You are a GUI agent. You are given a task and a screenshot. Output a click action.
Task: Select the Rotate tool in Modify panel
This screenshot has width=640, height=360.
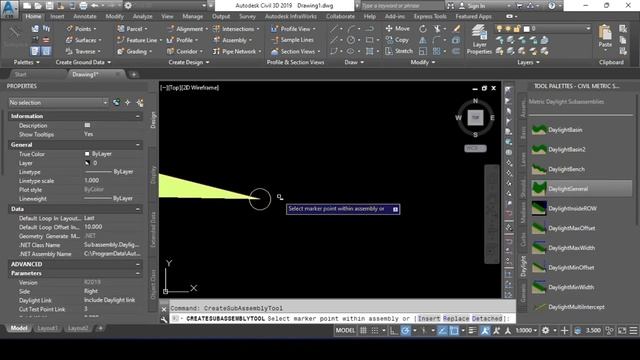tap(423, 29)
